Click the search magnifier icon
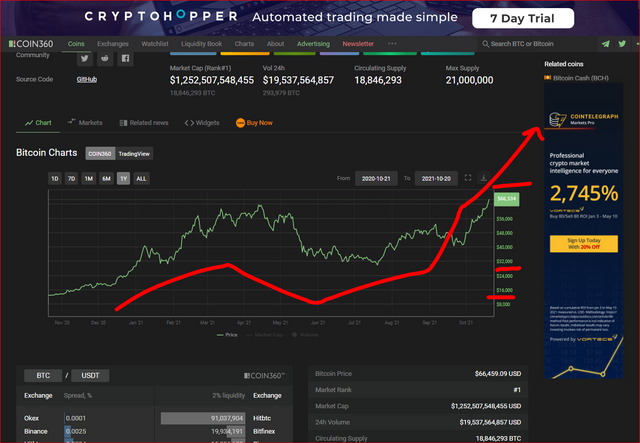 (x=485, y=44)
